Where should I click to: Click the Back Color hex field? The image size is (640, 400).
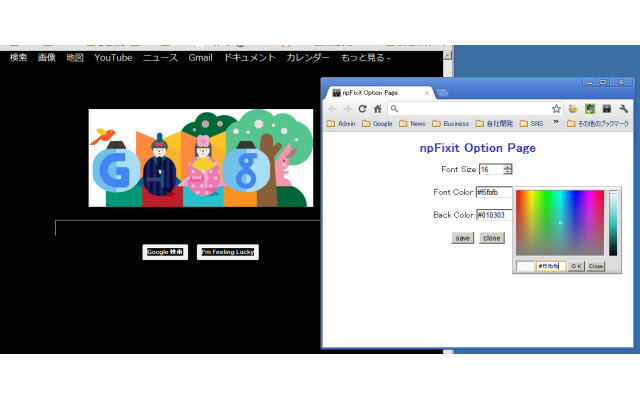494,215
